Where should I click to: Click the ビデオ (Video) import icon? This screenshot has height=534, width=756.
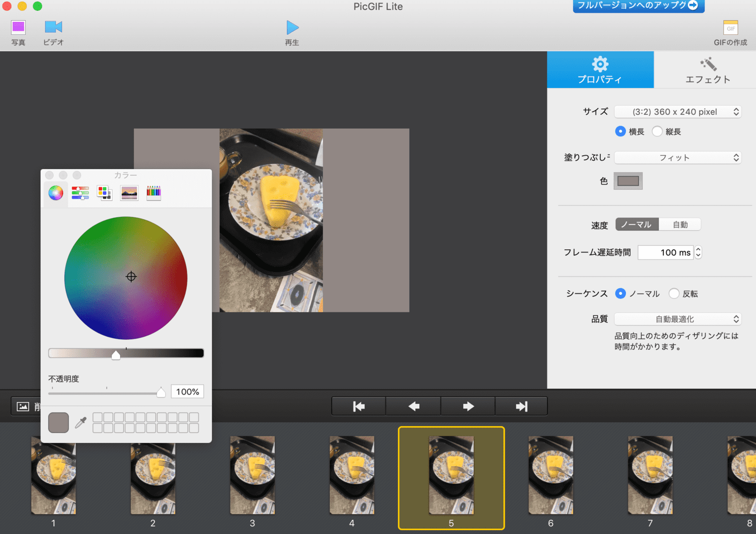53,28
